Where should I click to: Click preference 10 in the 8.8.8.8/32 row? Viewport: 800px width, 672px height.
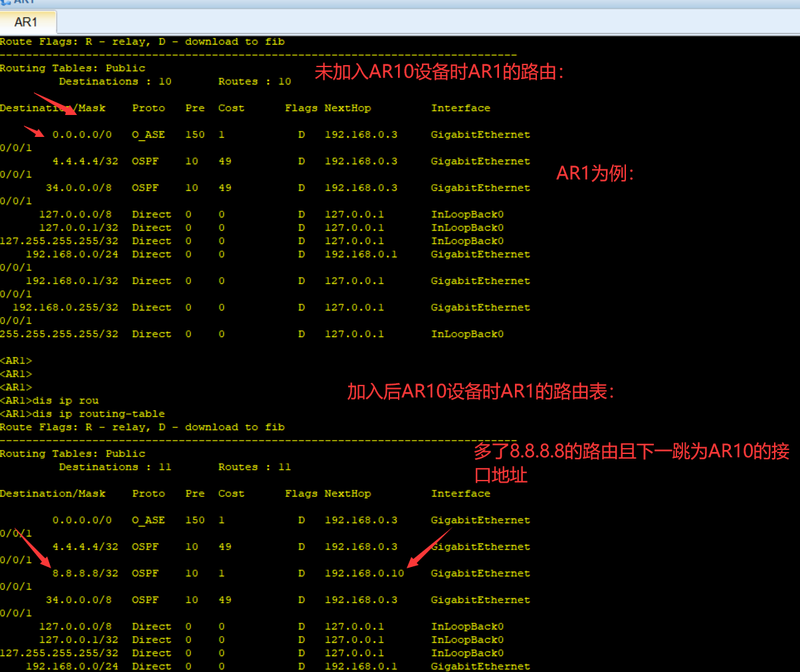(x=191, y=573)
